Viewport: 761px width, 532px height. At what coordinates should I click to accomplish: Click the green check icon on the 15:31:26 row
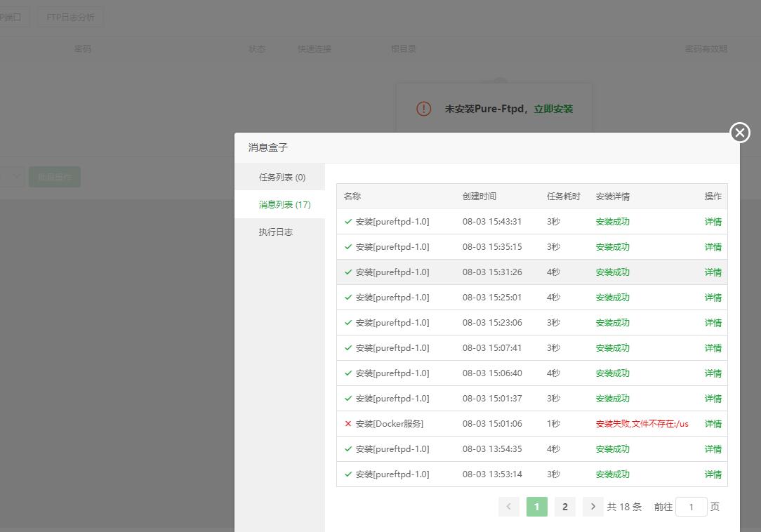348,272
